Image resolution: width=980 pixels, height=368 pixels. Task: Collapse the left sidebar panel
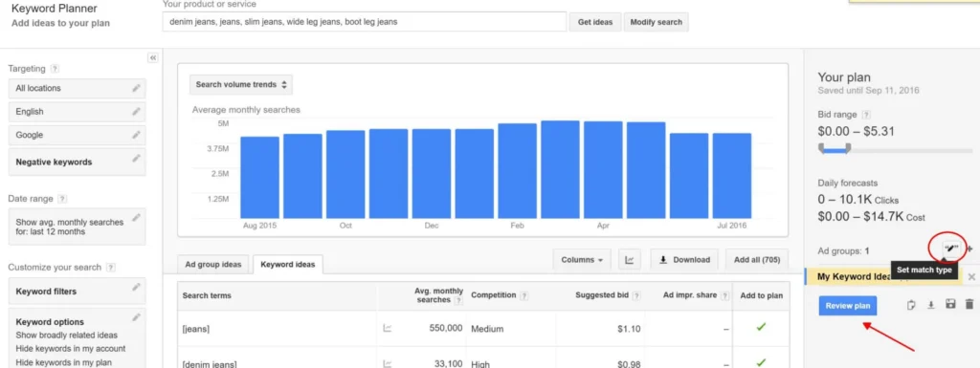(x=153, y=58)
